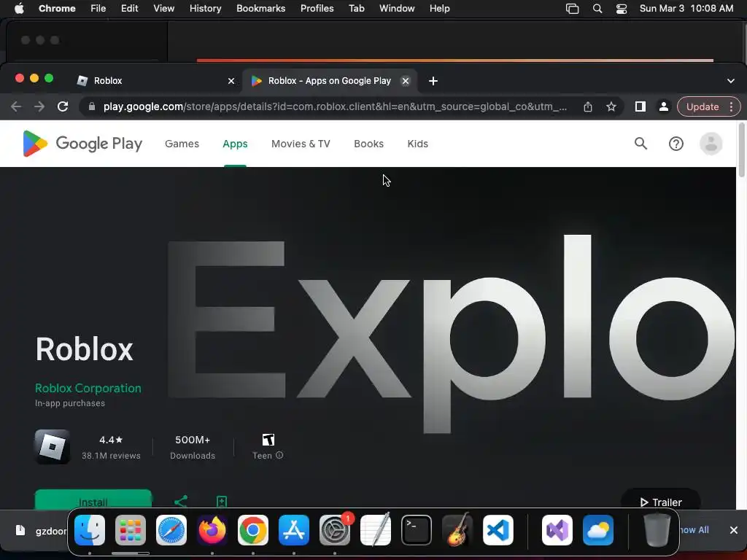Expand the Chrome tab search chevron
The height and width of the screenshot is (560, 747).
pos(731,81)
